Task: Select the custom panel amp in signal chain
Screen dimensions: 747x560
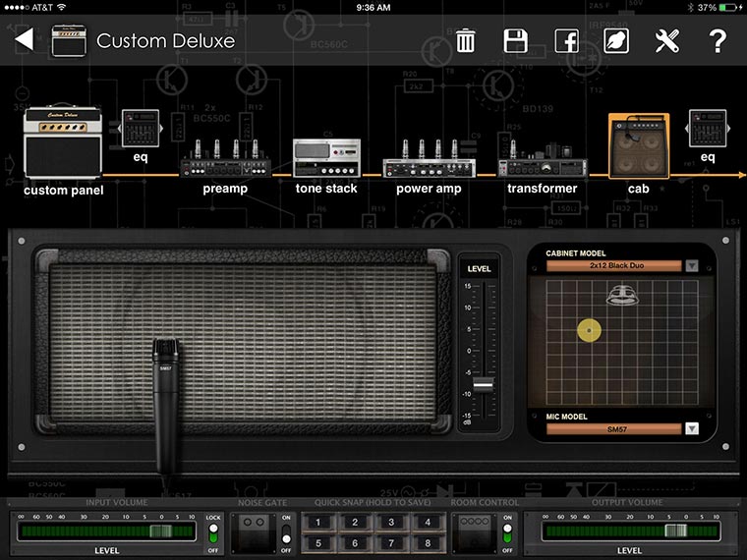Action: [63, 140]
